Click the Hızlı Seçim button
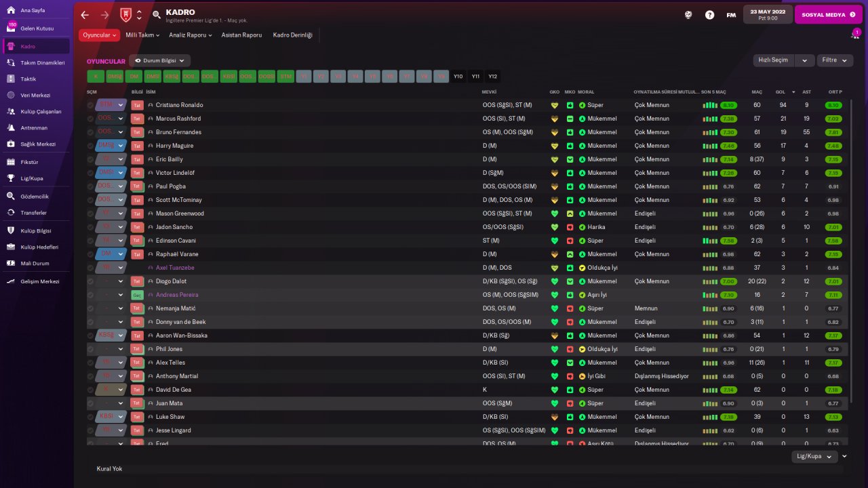 [x=774, y=60]
